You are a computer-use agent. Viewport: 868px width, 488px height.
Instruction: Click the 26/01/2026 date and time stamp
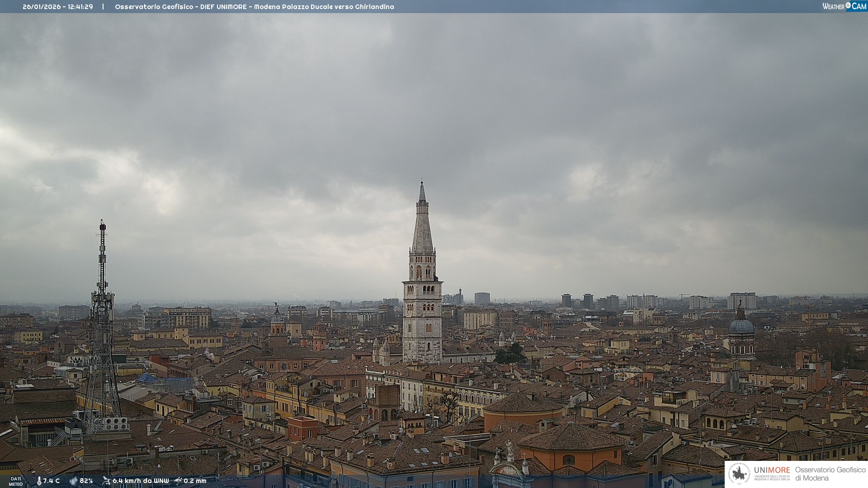pos(58,7)
